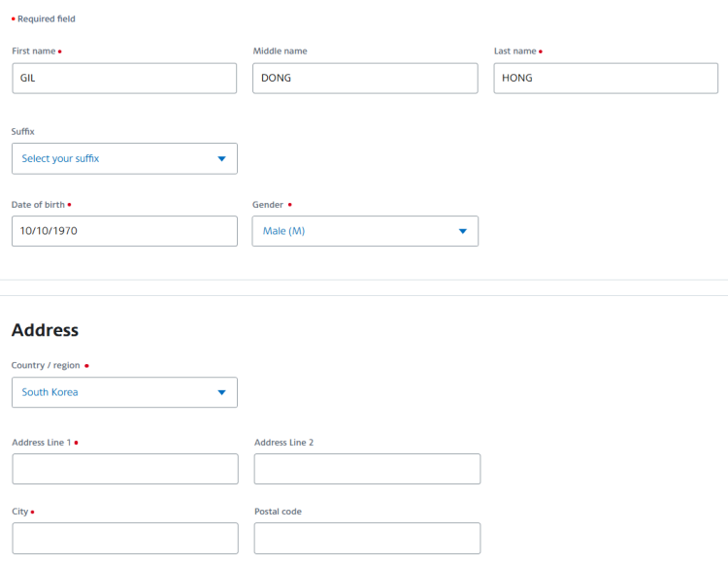The width and height of the screenshot is (728, 565).
Task: Click the First name field containing GIL
Action: pos(124,79)
